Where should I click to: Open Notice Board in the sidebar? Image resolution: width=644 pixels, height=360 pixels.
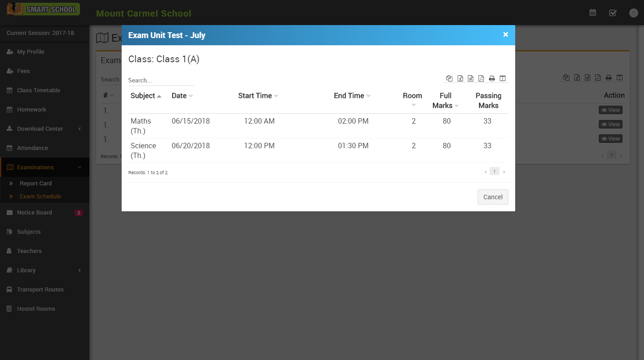pyautogui.click(x=34, y=213)
